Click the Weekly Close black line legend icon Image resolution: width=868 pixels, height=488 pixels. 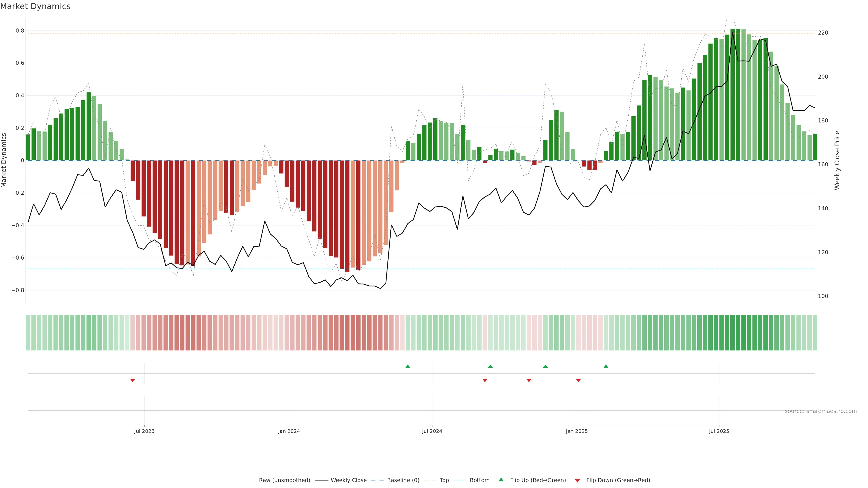point(321,480)
